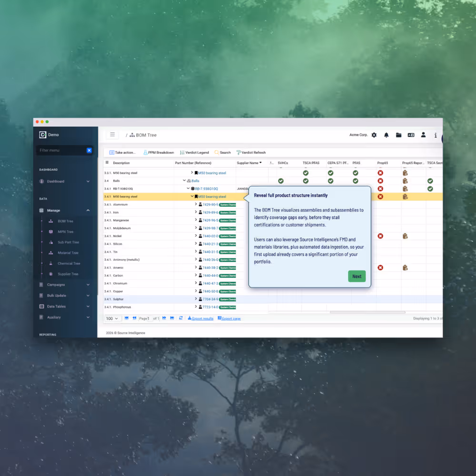Expand the Dashboard sidebar section

(64, 181)
